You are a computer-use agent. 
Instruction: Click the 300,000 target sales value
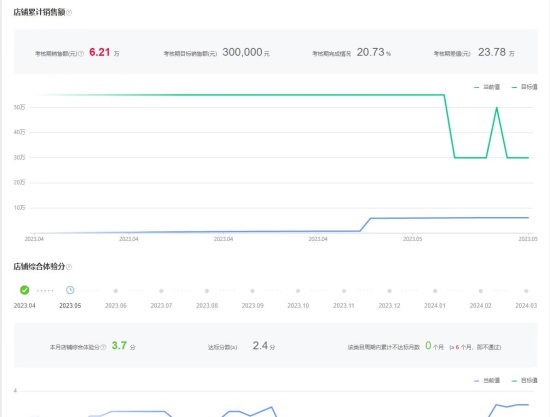point(242,52)
